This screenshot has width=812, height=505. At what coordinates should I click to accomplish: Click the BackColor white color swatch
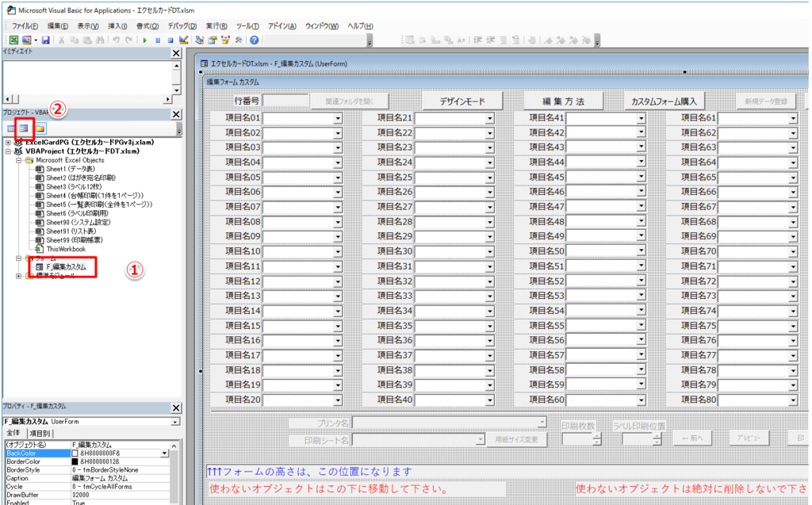coord(75,453)
